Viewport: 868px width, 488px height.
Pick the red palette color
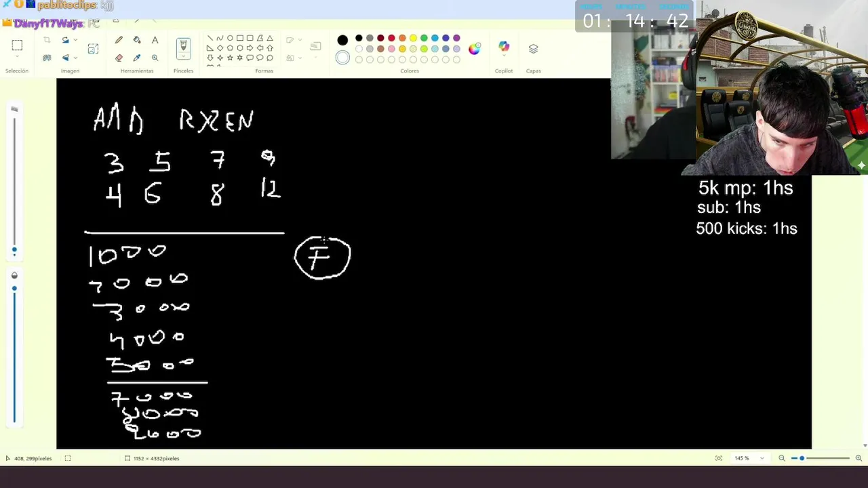click(x=391, y=38)
